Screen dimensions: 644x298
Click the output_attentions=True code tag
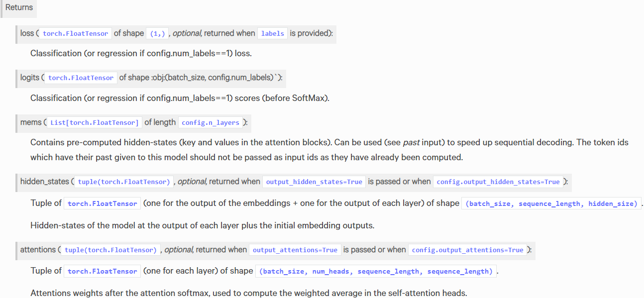pyautogui.click(x=295, y=250)
